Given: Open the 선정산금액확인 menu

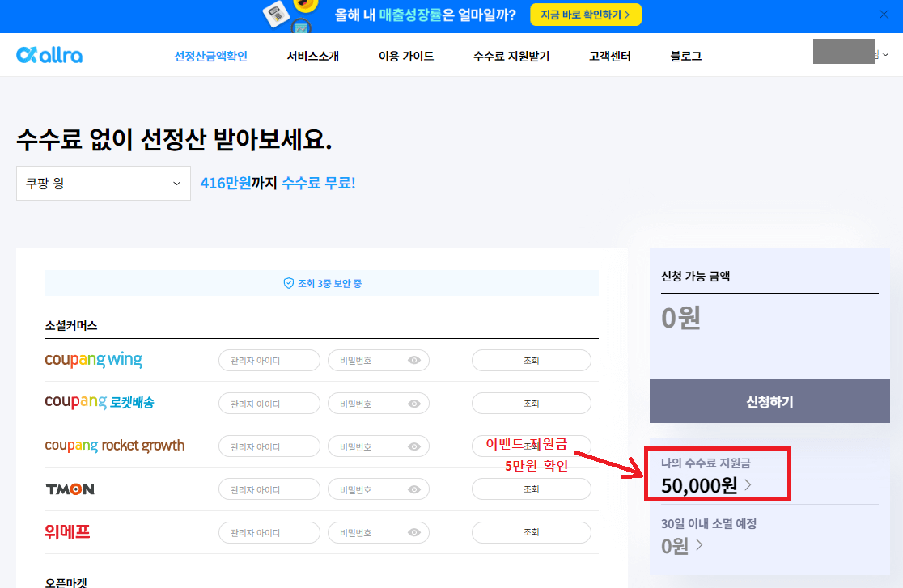Looking at the screenshot, I should click(x=210, y=56).
